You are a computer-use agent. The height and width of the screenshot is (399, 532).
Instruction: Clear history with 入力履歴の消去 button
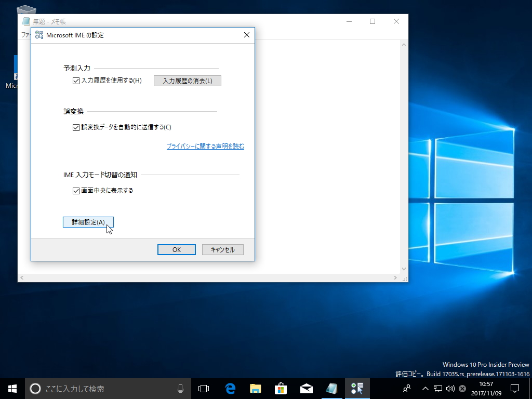pyautogui.click(x=187, y=81)
